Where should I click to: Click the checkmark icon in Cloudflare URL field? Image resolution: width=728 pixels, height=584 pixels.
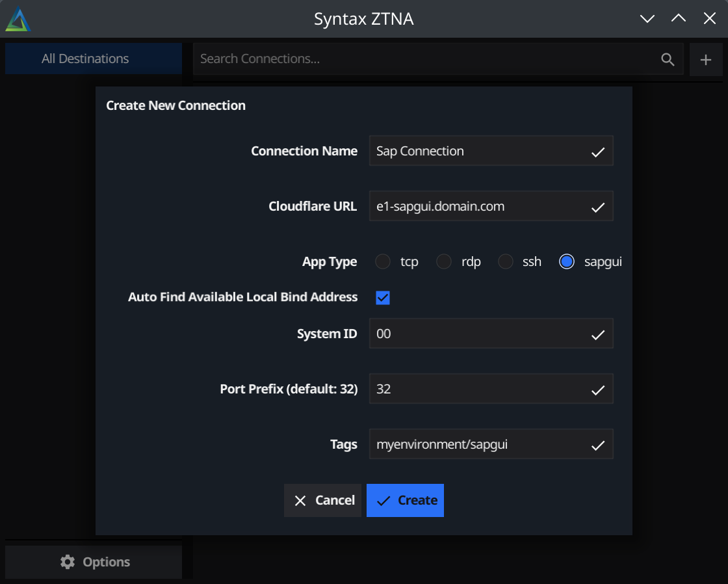[596, 206]
